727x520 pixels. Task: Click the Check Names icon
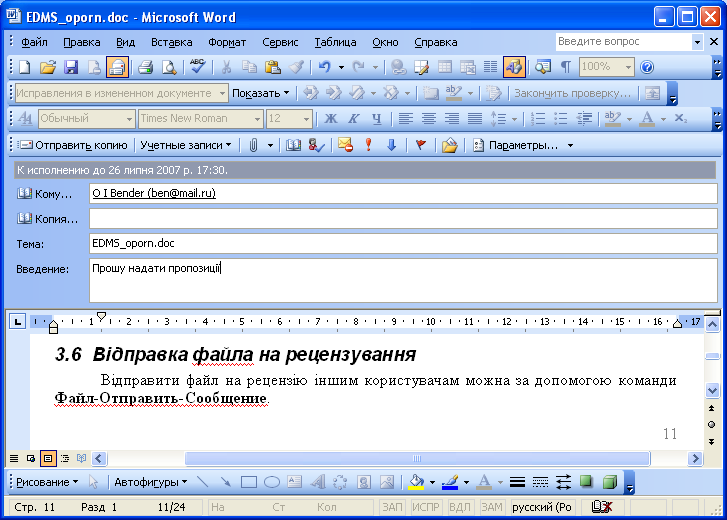click(317, 146)
